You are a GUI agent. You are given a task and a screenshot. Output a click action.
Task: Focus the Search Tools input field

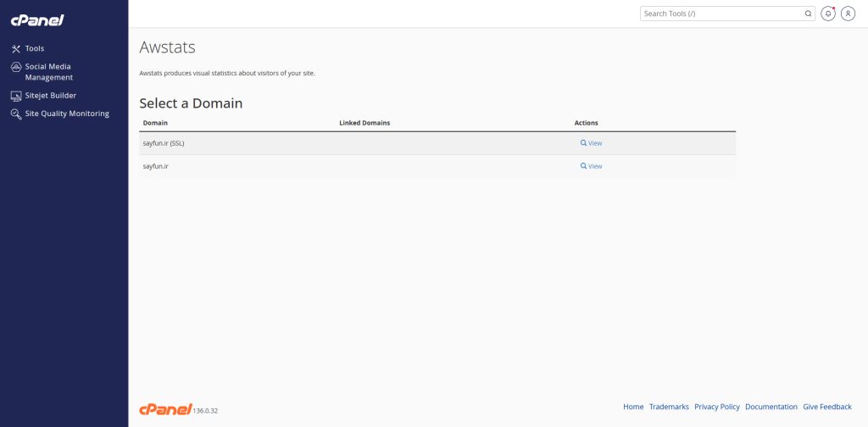(722, 14)
